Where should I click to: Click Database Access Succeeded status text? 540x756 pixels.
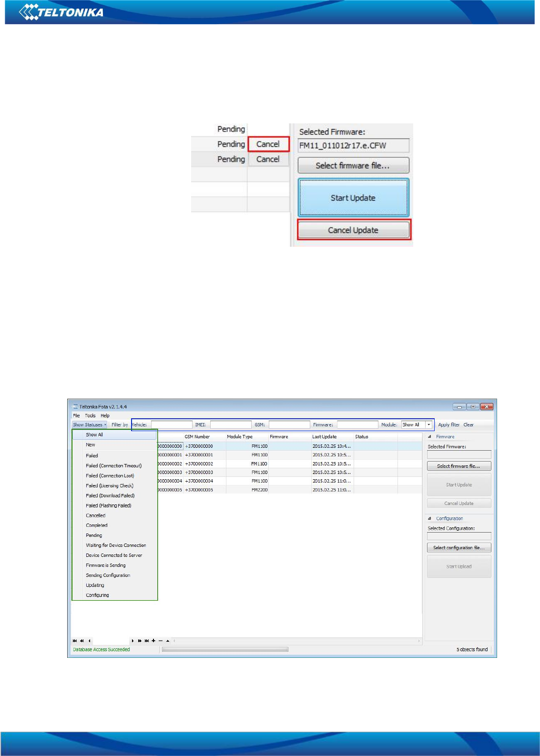[x=102, y=649]
